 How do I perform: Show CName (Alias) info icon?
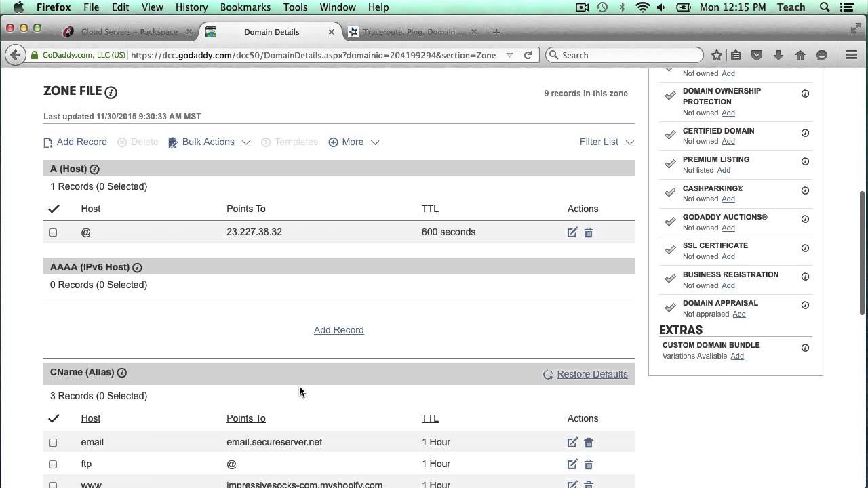click(x=122, y=373)
